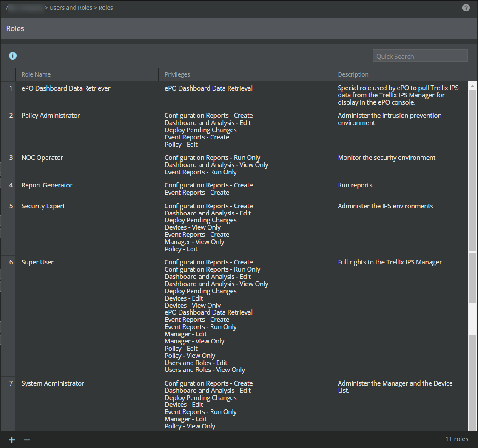The image size is (478, 448).
Task: Select NOC Operator role name
Action: coord(42,158)
